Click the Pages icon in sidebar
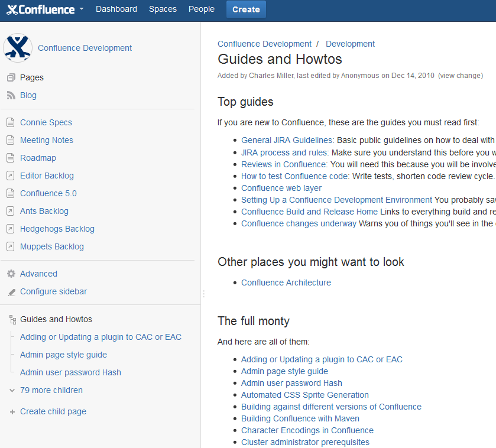Viewport: 496px width, 448px height. 11,77
